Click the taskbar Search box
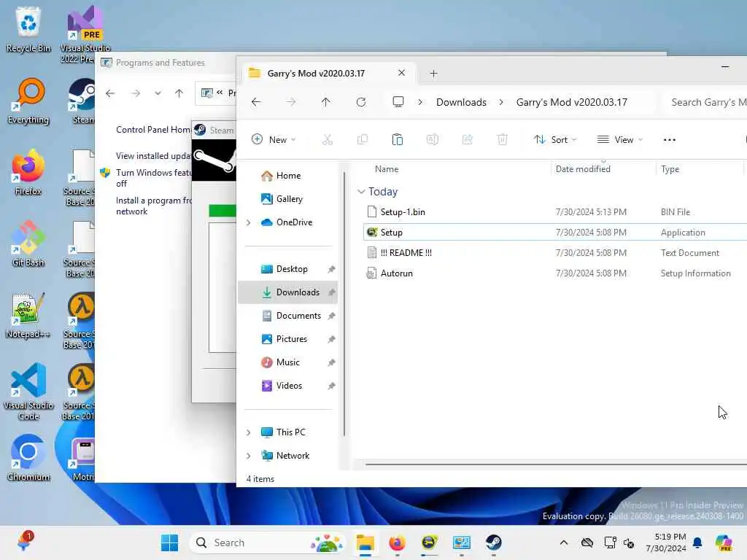The width and height of the screenshot is (747, 560). 267,542
